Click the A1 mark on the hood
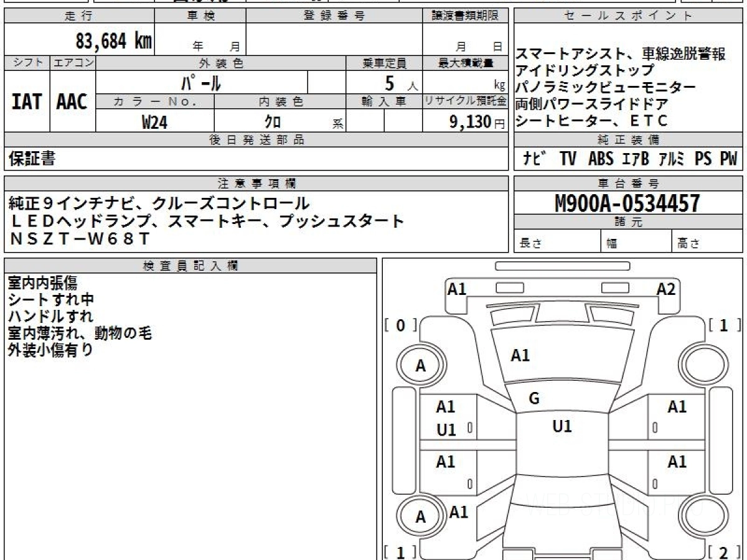This screenshot has width=747, height=560. coord(520,356)
